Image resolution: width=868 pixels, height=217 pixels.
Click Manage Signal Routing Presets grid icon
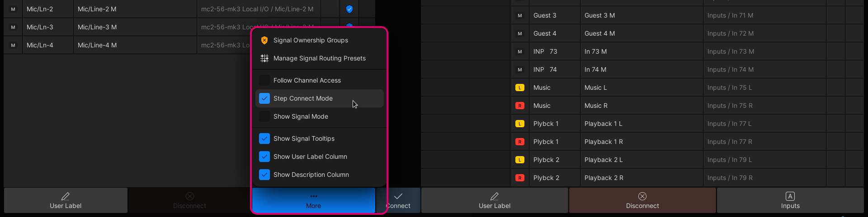[x=264, y=58]
